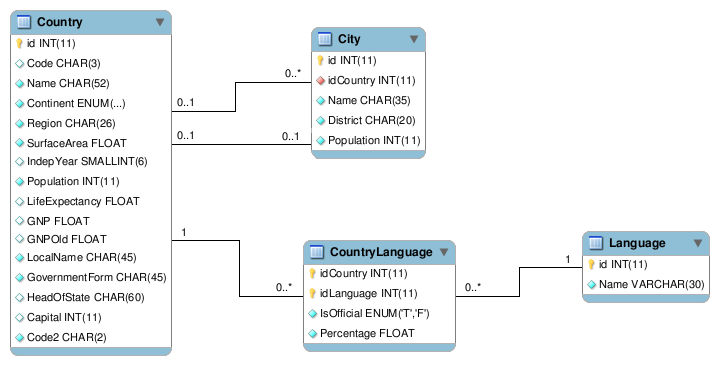The height and width of the screenshot is (365, 719).
Task: Select the primary key icon of Country id
Action: (19, 44)
